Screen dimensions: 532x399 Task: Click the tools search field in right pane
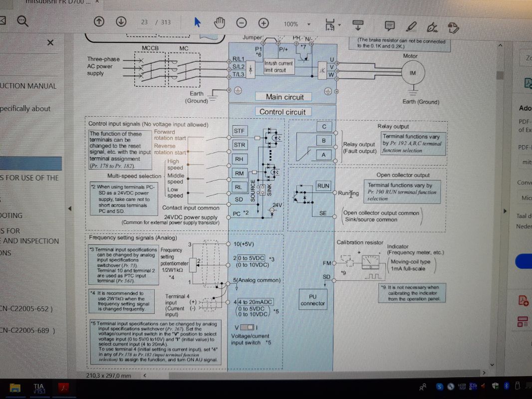[x=526, y=58]
